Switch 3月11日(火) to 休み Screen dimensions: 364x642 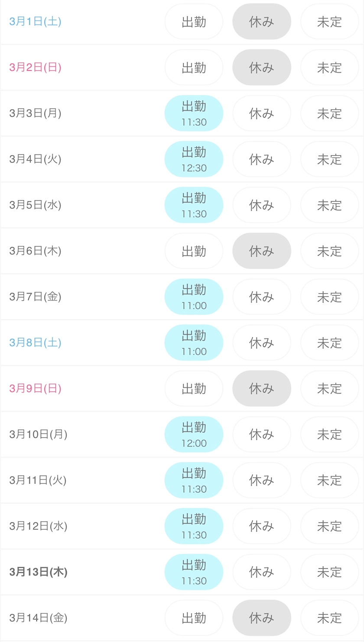click(262, 480)
